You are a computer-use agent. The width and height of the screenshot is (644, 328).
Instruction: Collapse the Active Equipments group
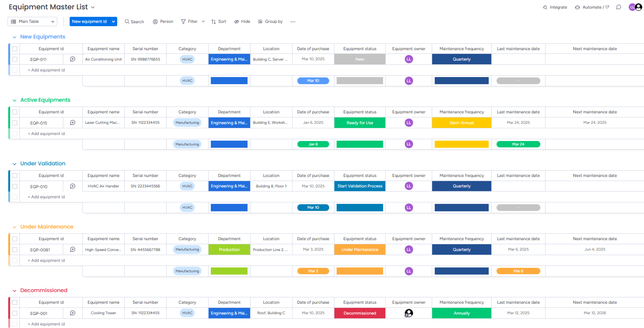[14, 100]
